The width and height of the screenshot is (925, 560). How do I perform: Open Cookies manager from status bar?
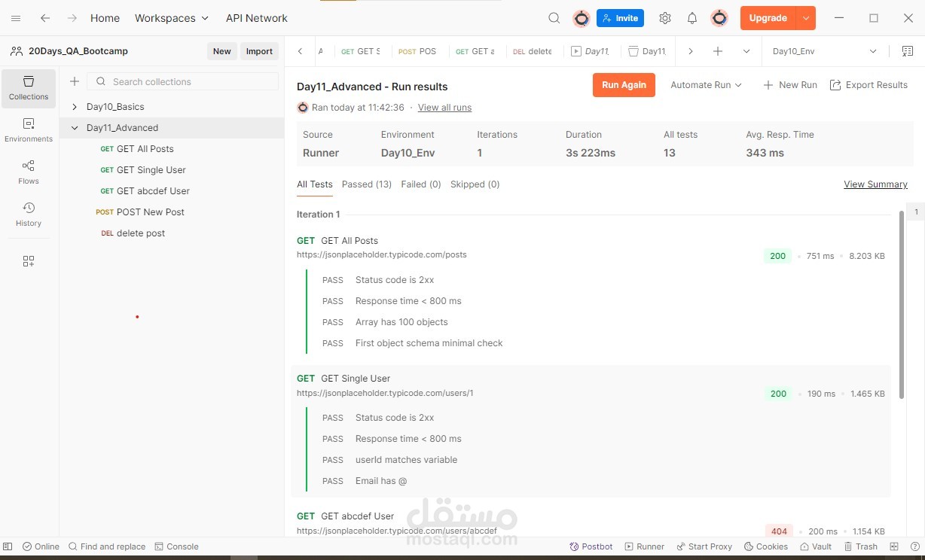[x=766, y=546]
